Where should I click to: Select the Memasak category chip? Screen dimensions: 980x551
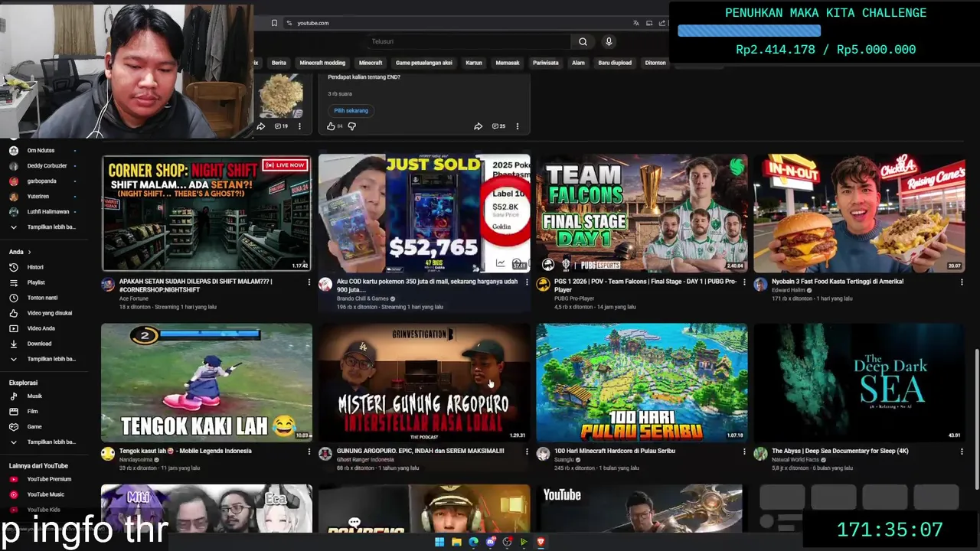pyautogui.click(x=508, y=63)
